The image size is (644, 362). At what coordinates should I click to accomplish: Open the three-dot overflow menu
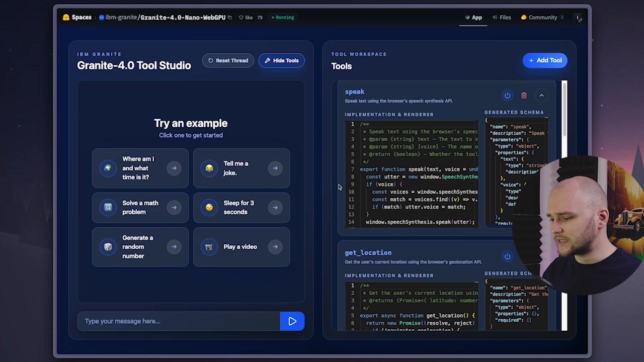click(578, 17)
